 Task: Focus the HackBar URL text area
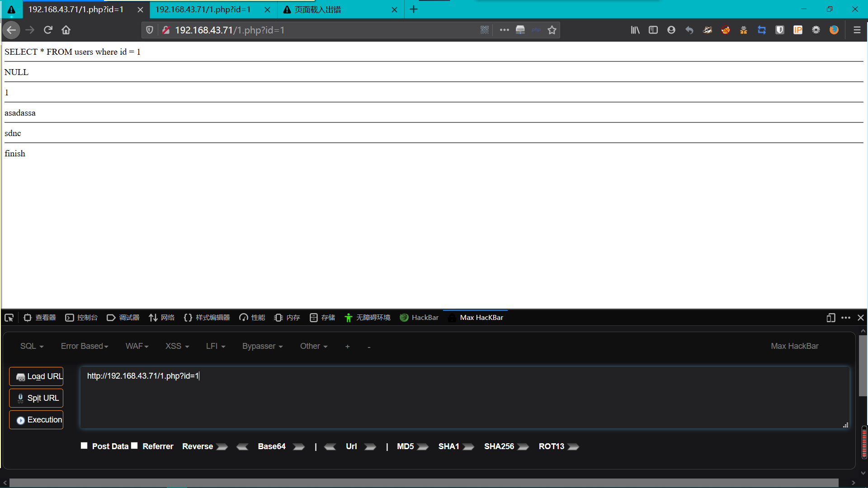(x=465, y=398)
